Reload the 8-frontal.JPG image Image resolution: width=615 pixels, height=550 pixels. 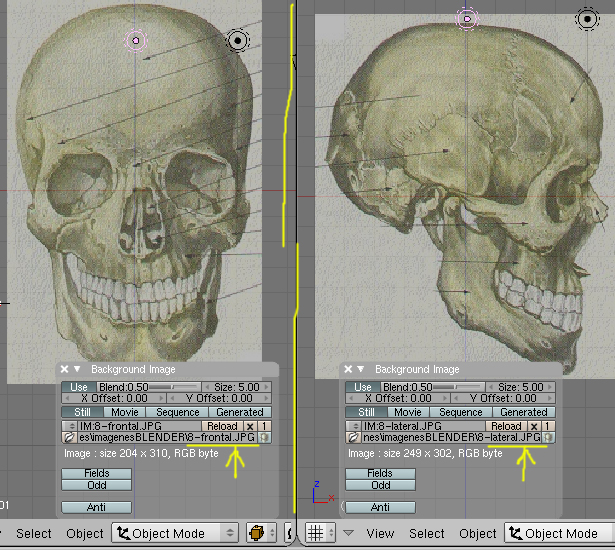(x=222, y=426)
